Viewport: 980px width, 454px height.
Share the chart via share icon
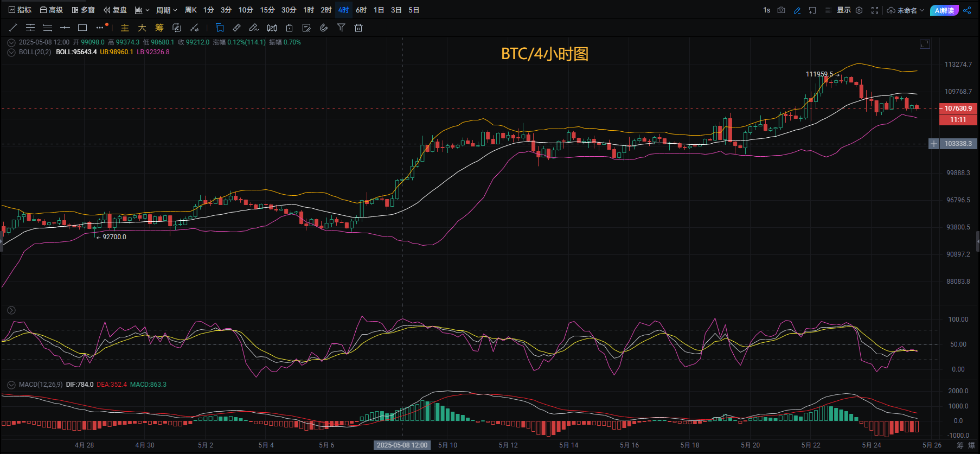(967, 10)
